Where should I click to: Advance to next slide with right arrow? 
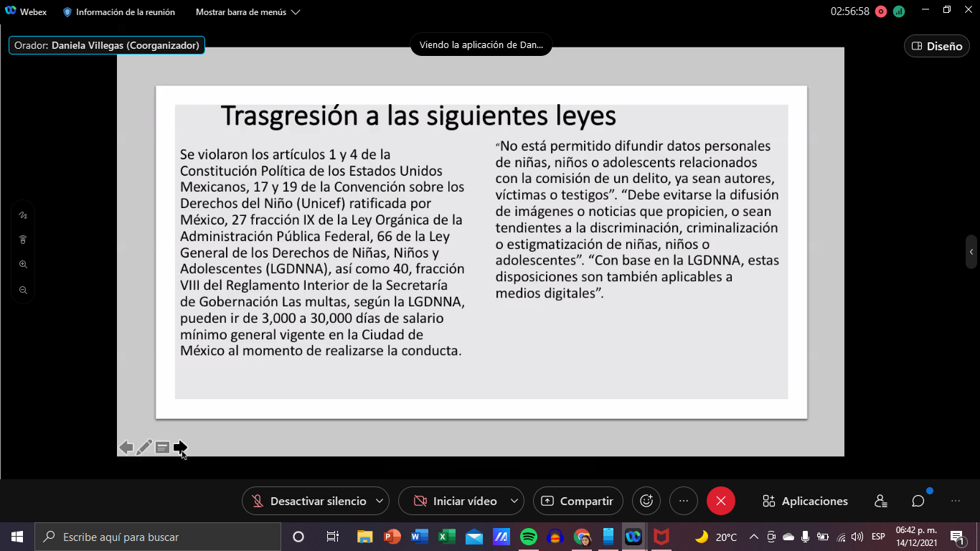(x=181, y=448)
